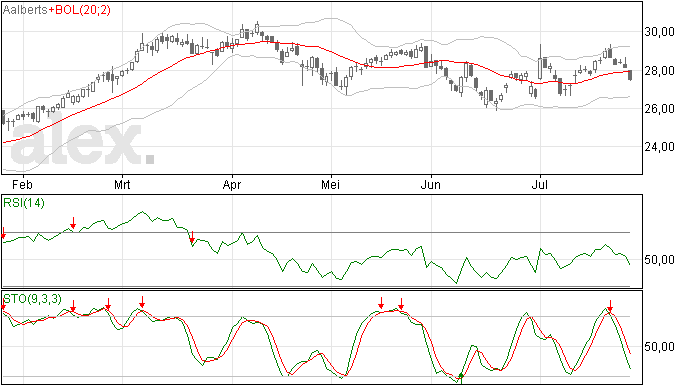Click the RSI(14) panel label
690x387 pixels.
point(24,203)
